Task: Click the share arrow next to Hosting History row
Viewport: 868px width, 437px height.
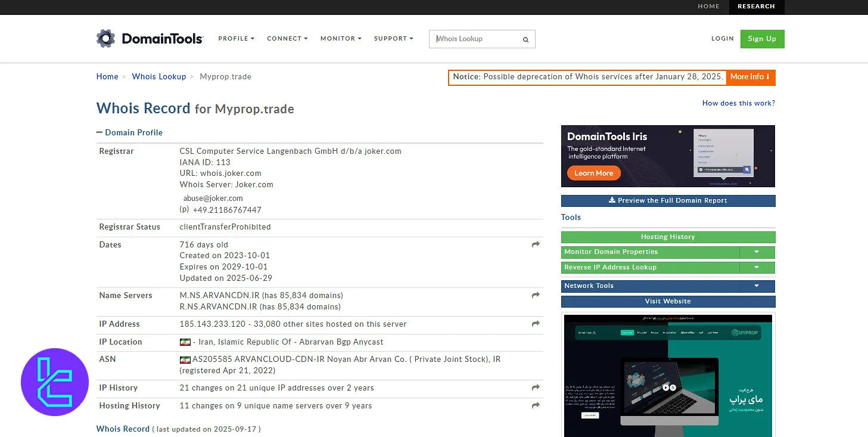Action: click(534, 405)
